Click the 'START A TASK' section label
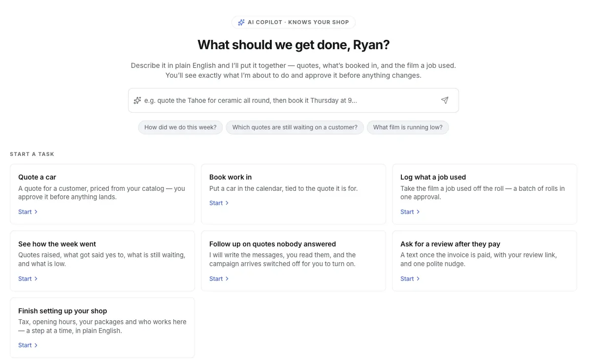The height and width of the screenshot is (364, 591). pyautogui.click(x=32, y=154)
